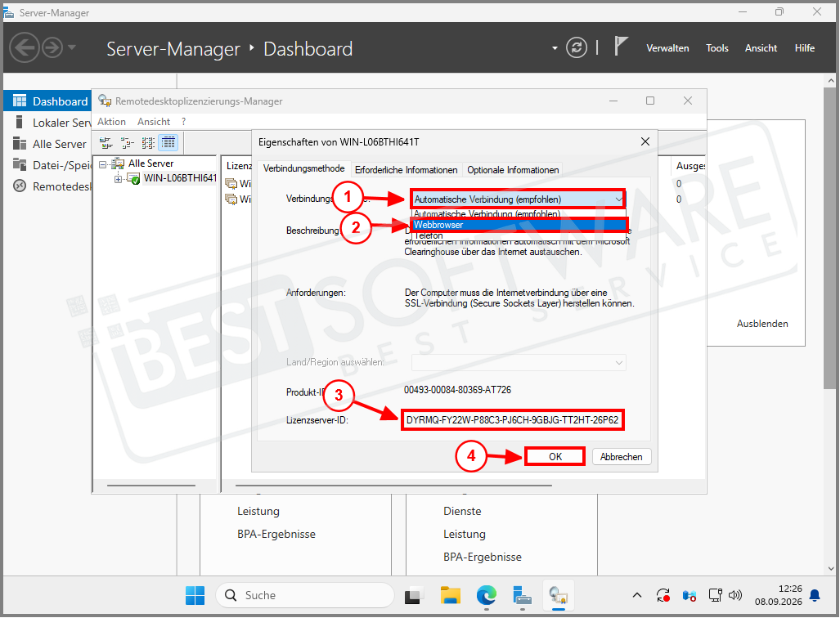Select WIN-L06BTHI641 in the tree

[x=180, y=178]
